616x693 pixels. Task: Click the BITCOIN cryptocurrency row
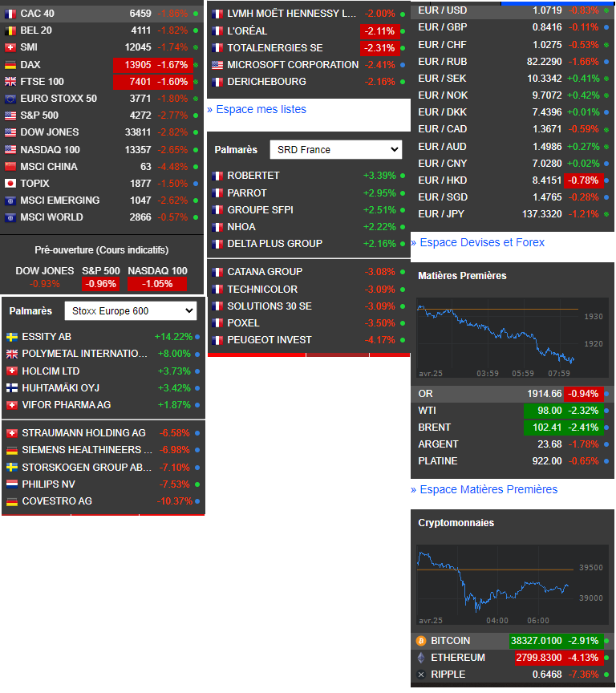513,641
